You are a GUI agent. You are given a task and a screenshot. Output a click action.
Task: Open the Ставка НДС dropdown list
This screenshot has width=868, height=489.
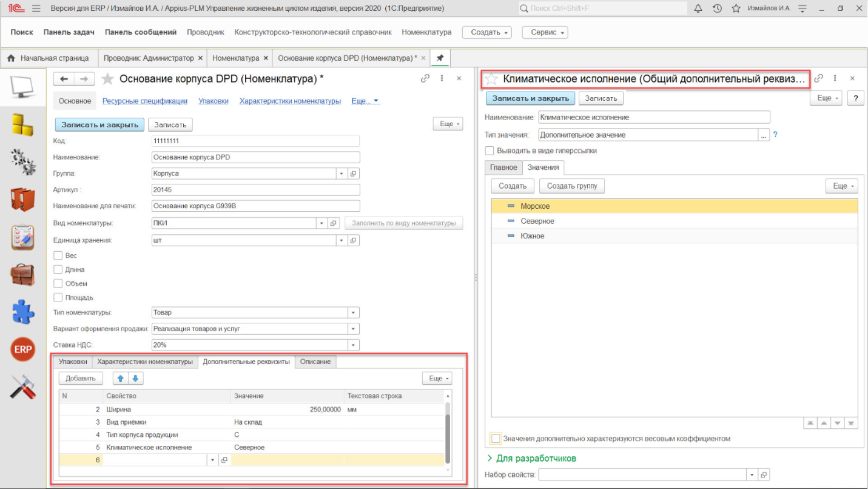353,345
